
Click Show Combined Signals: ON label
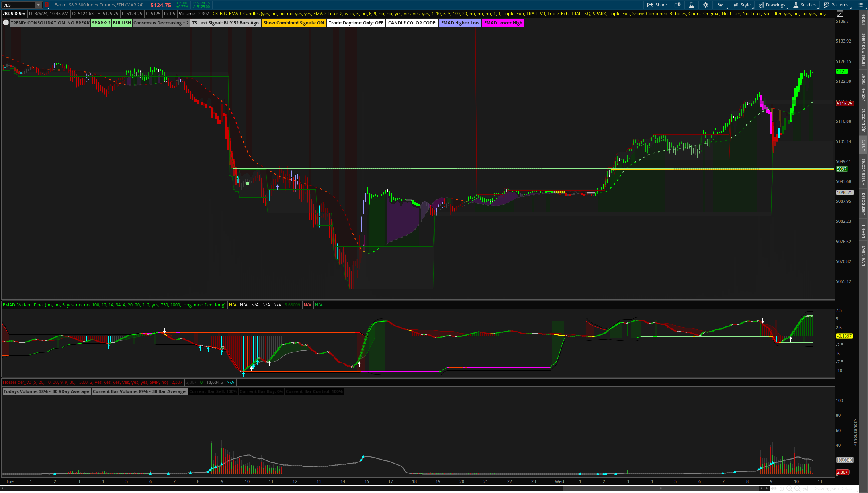click(x=294, y=23)
